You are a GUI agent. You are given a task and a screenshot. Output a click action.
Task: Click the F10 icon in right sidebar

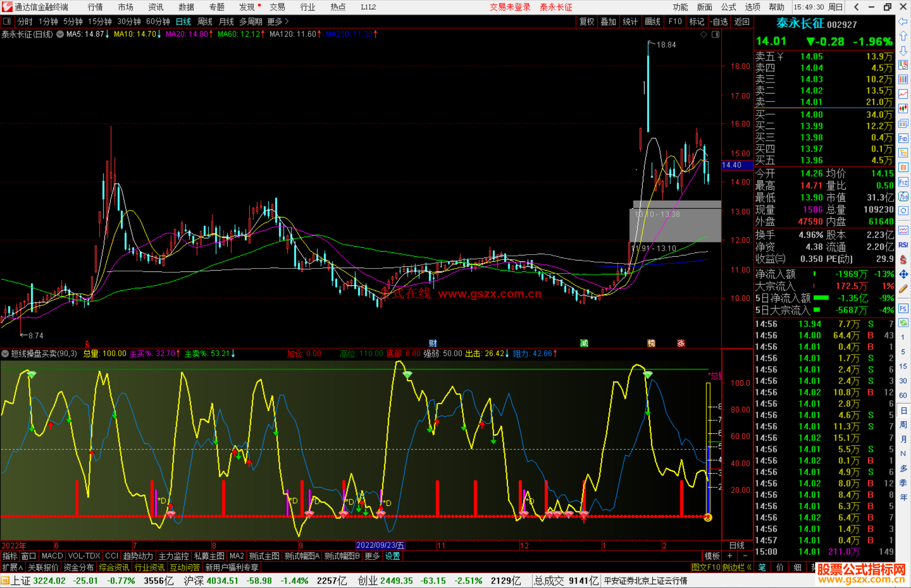903,139
